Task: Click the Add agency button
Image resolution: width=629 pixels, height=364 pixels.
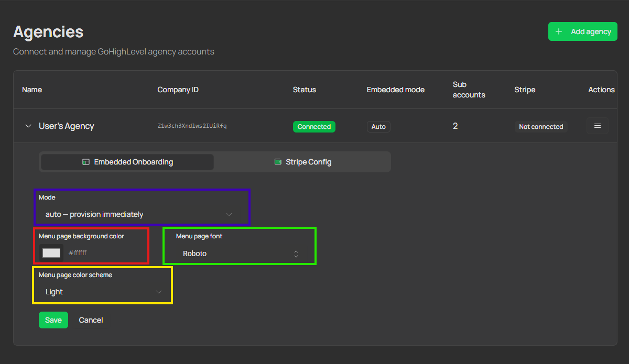Action: click(582, 31)
